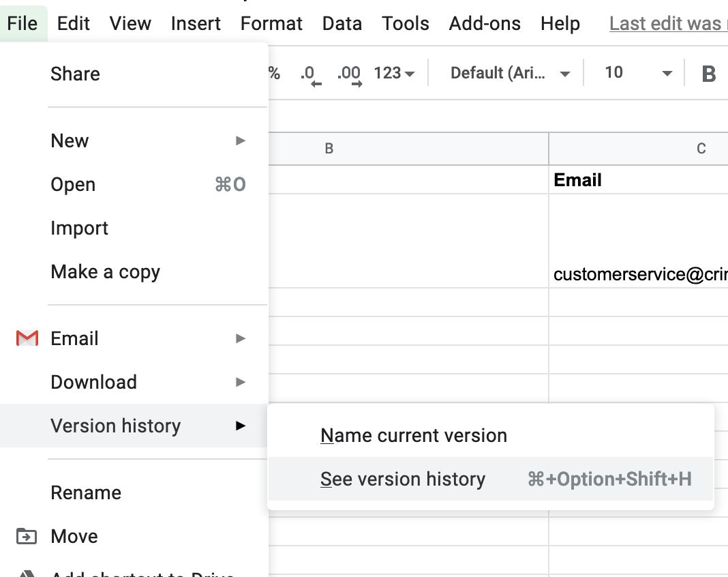Click the increase decimal places icon
This screenshot has width=728, height=577.
point(349,74)
